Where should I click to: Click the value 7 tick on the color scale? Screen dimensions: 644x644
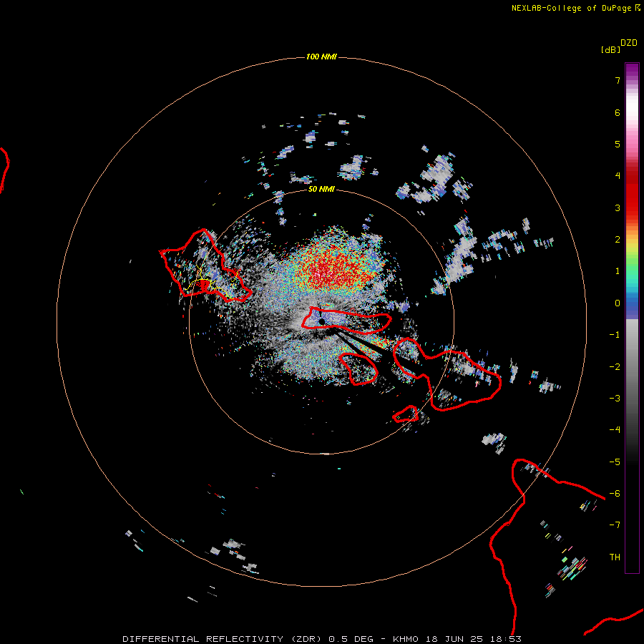click(x=618, y=81)
